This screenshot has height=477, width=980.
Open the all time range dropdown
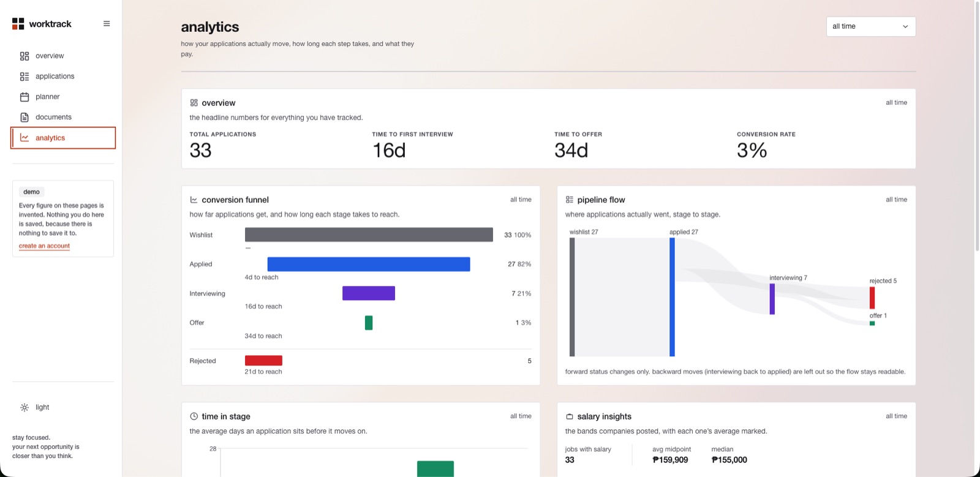pos(871,26)
